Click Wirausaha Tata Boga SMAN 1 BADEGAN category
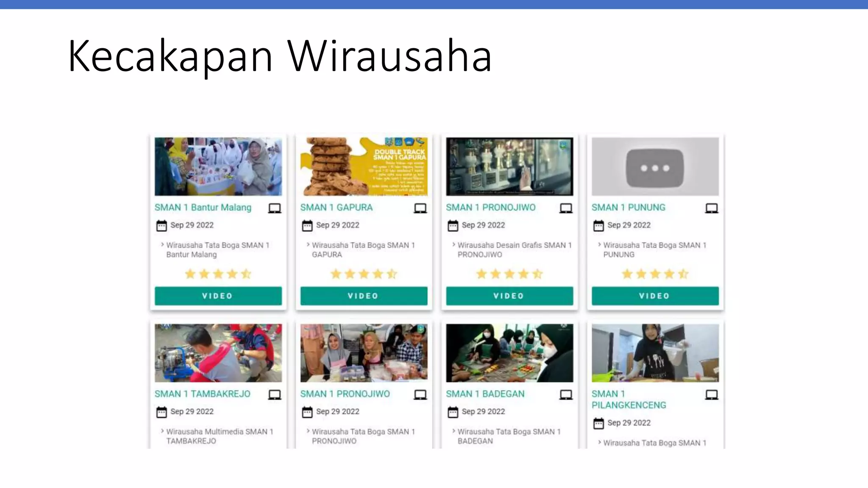 pyautogui.click(x=509, y=436)
